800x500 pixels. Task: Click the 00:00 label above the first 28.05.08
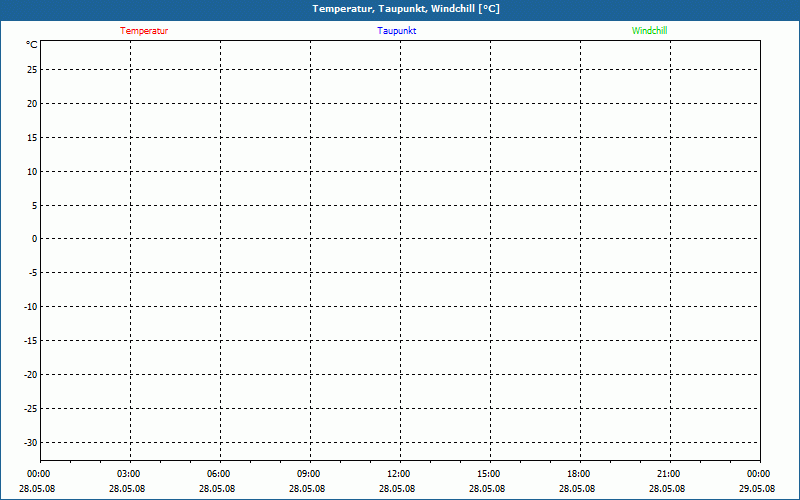(39, 474)
